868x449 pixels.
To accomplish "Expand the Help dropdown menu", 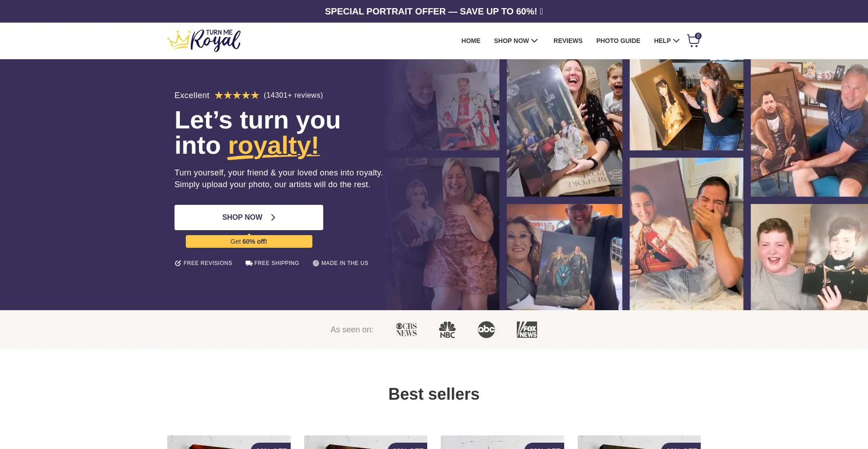I will point(667,41).
